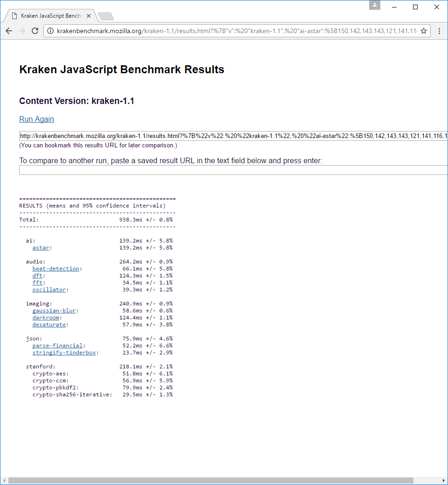This screenshot has width=448, height=485.
Task: Click the empty comparison URL input field
Action: click(x=233, y=170)
